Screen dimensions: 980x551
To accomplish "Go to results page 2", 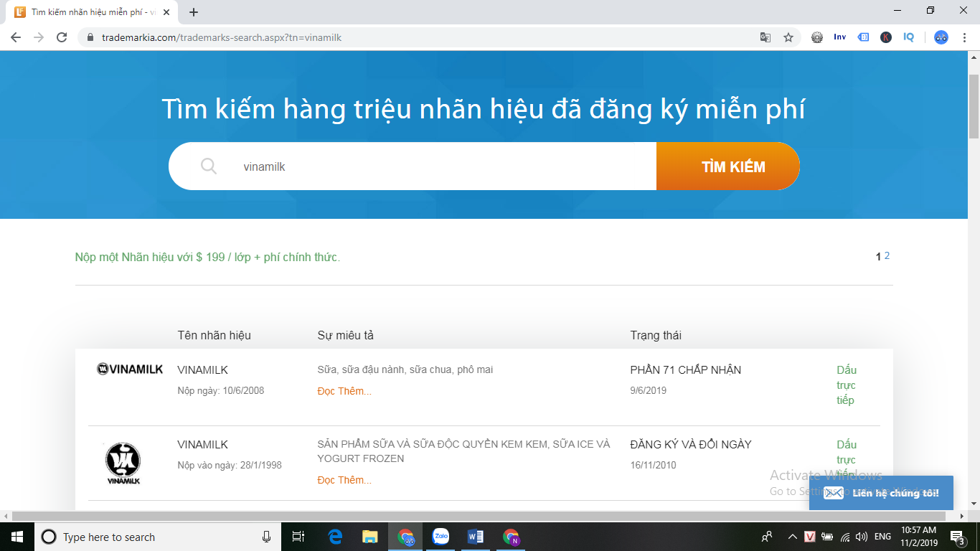I will 887,255.
